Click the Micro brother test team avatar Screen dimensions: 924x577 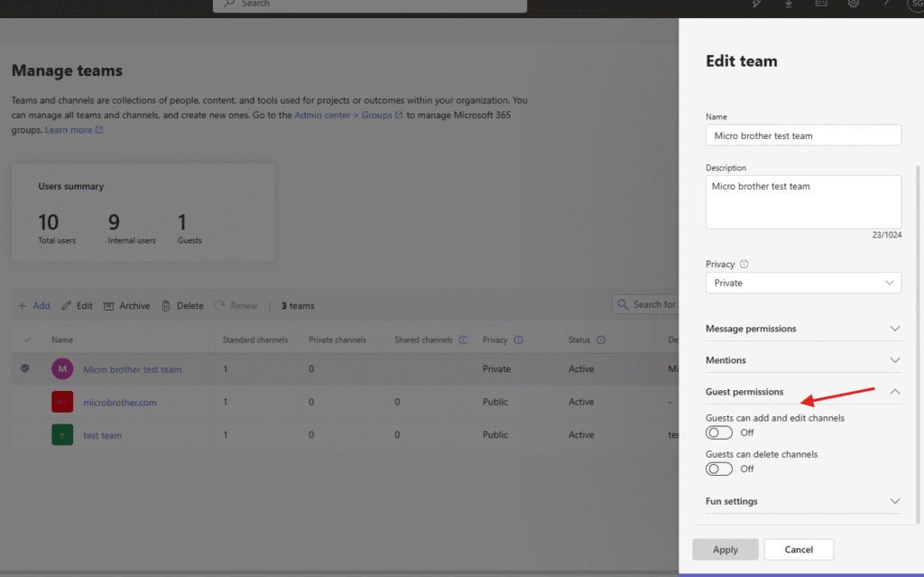click(62, 368)
